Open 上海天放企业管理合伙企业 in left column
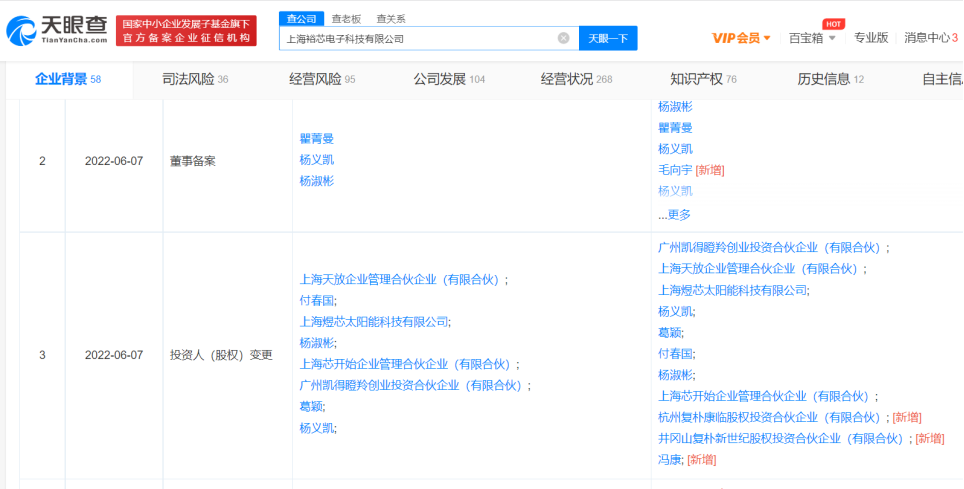Image resolution: width=964 pixels, height=489 pixels. pyautogui.click(x=401, y=280)
